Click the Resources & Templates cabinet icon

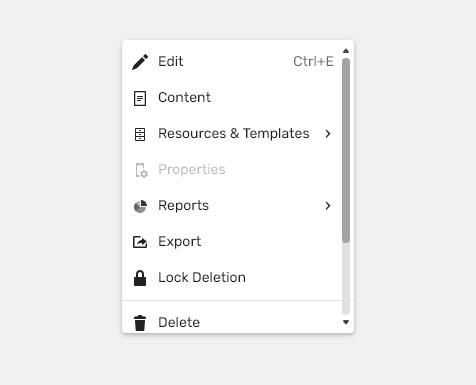click(140, 134)
